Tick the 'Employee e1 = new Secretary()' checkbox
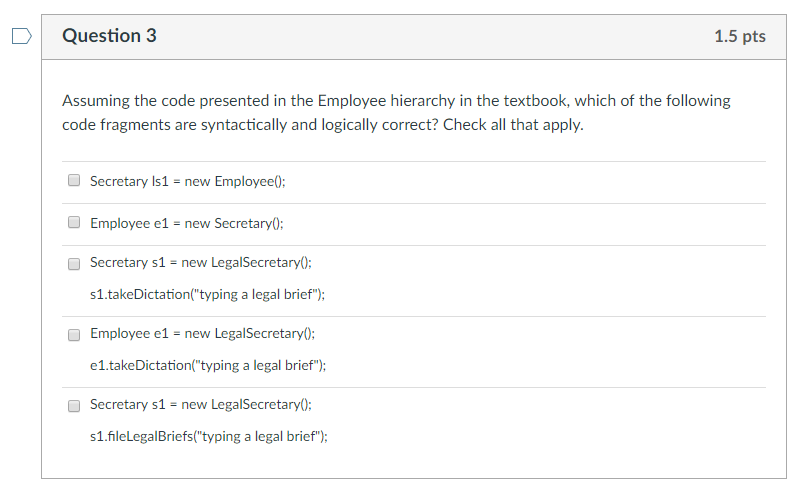The height and width of the screenshot is (483, 806). 74,222
